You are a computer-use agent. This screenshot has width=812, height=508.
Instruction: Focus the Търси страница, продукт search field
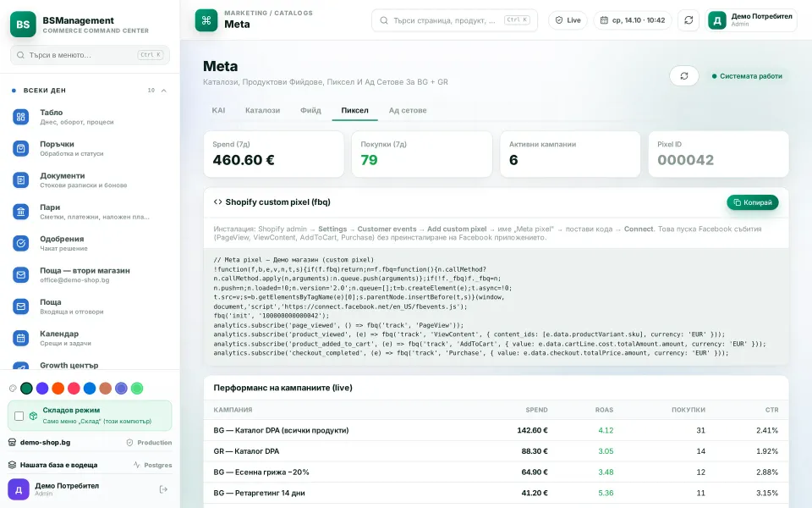tap(454, 20)
